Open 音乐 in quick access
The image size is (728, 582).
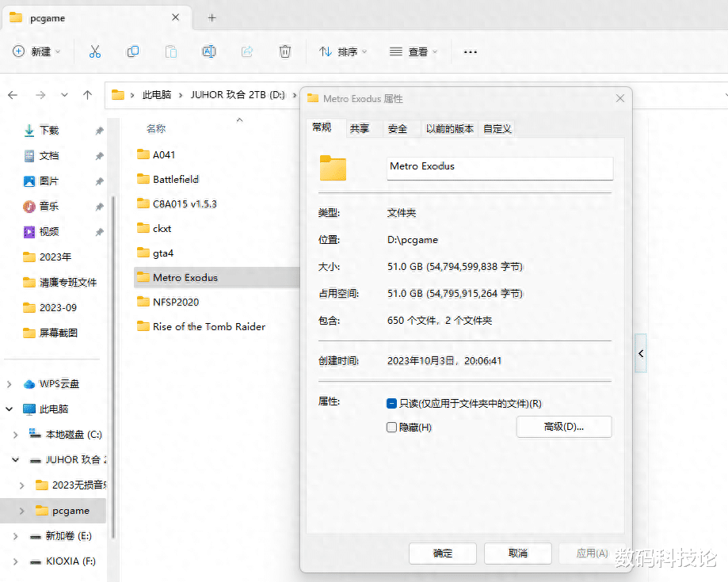point(49,206)
